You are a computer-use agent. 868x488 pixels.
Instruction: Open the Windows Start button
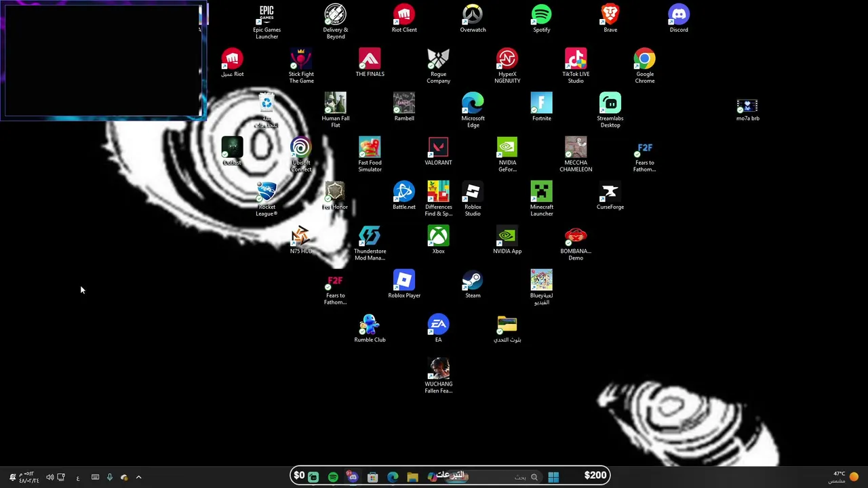point(553,477)
